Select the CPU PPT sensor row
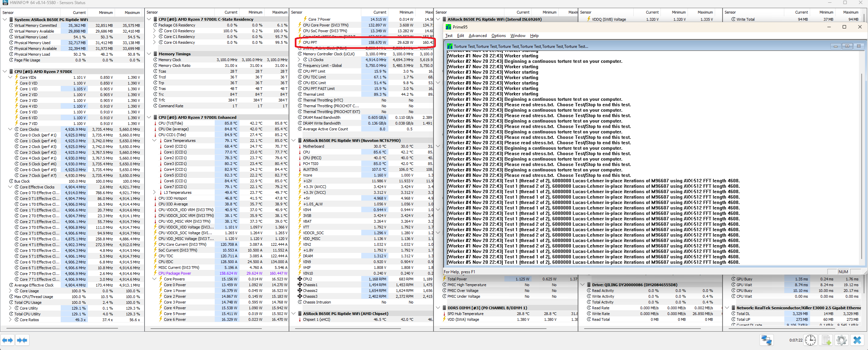868x350 pixels. pyautogui.click(x=365, y=42)
